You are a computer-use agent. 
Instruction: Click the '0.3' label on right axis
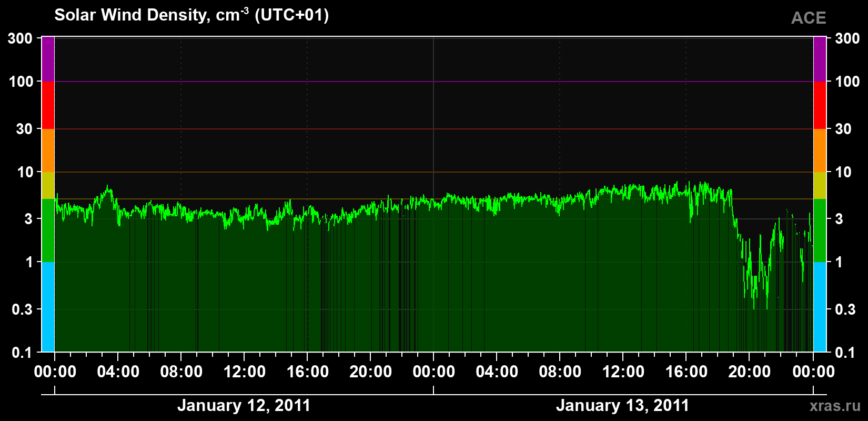click(845, 309)
